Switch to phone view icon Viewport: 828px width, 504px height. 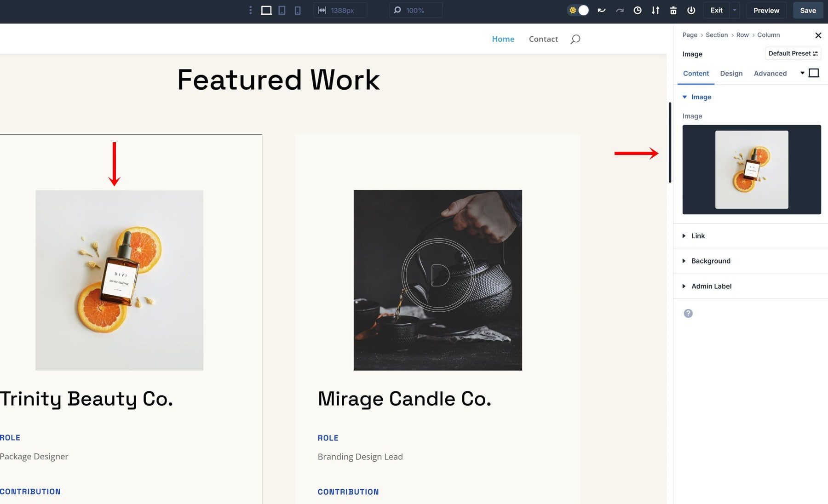(298, 10)
